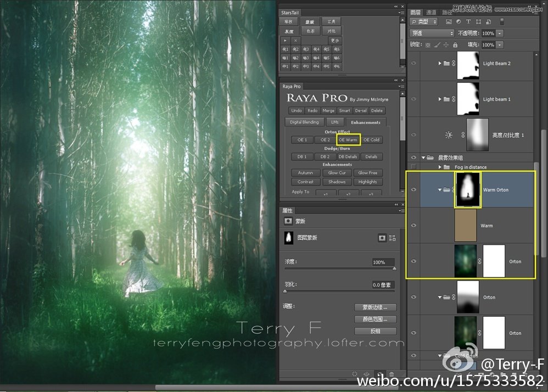
Task: Click lock position icon
Action: [446, 44]
